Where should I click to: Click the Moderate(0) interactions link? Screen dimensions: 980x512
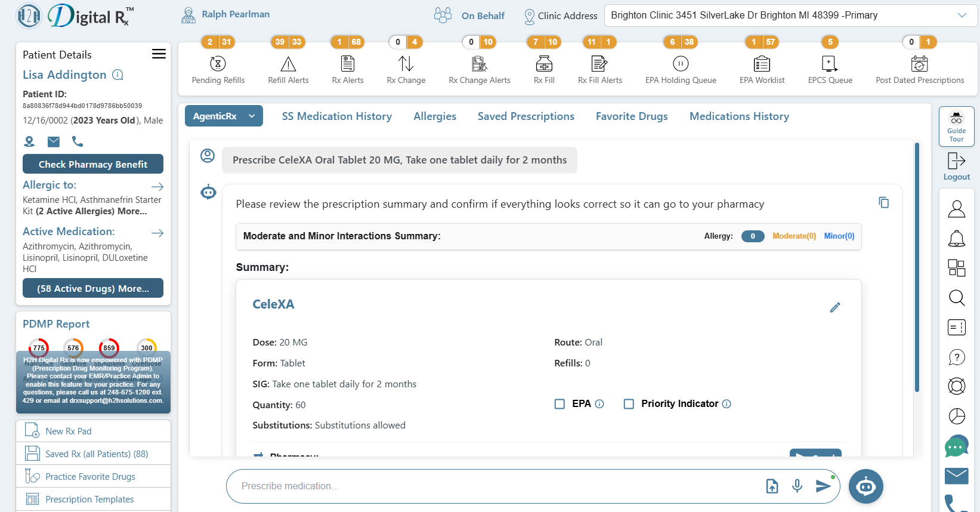(x=794, y=236)
